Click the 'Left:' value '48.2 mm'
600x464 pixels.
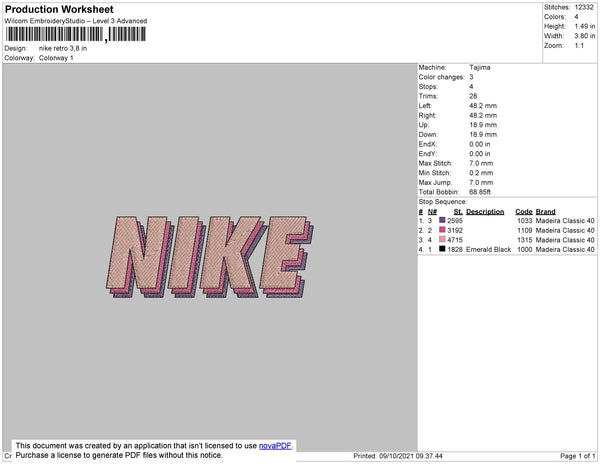tap(483, 106)
